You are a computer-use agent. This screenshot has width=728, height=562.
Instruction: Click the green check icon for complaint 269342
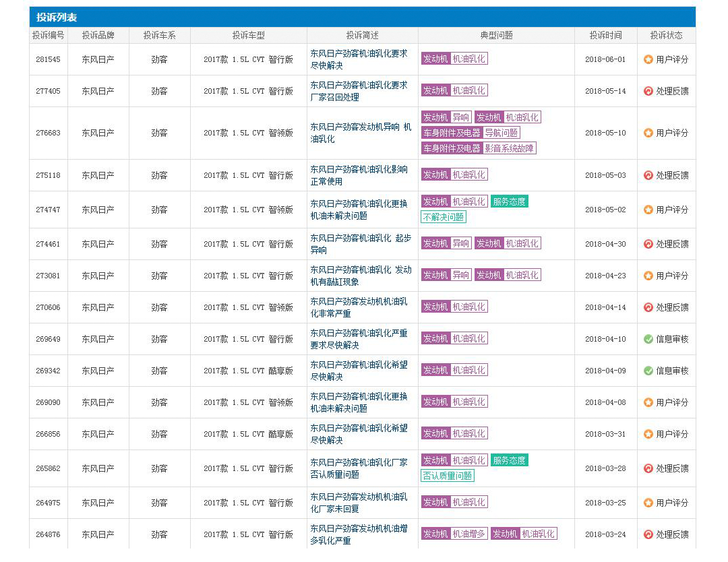(x=648, y=371)
